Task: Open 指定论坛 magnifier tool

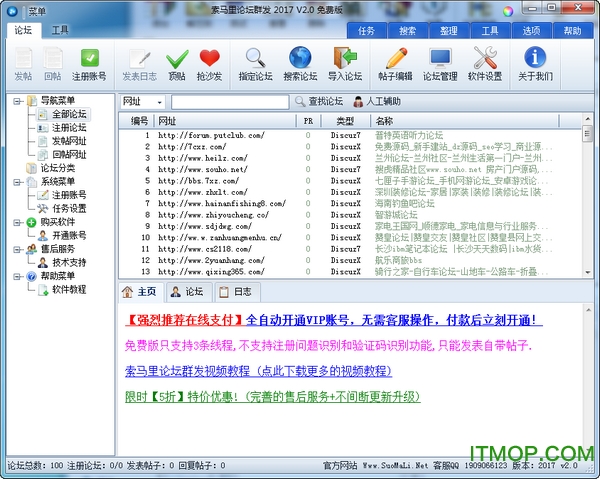Action: click(x=256, y=64)
